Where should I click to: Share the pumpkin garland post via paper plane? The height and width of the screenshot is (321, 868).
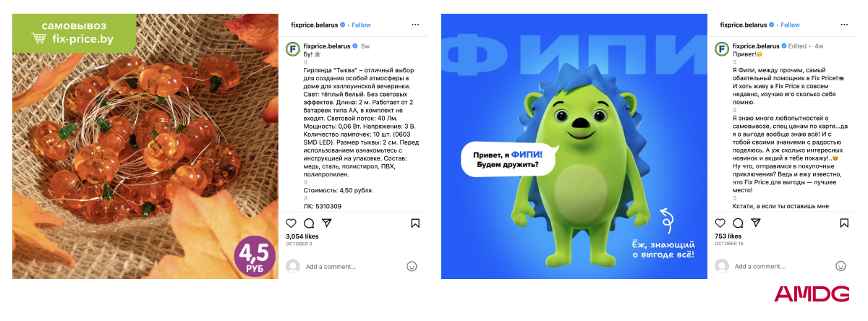click(x=326, y=223)
